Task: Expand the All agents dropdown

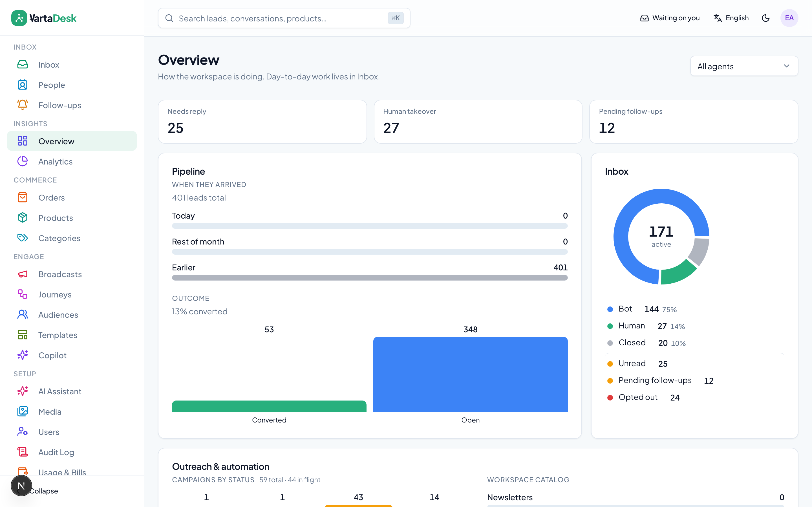Action: tap(744, 66)
